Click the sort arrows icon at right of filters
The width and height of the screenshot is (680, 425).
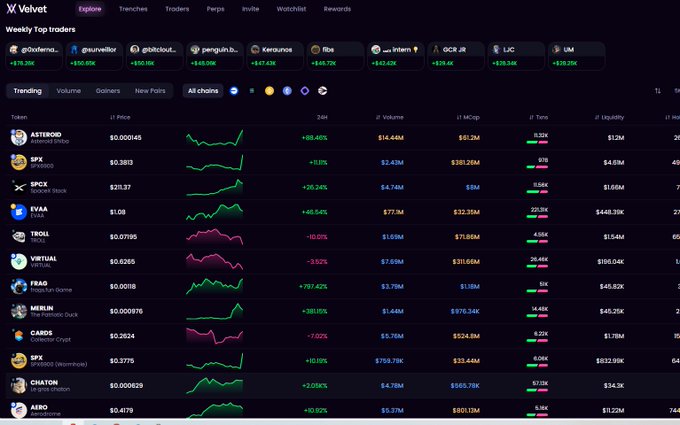(x=657, y=91)
